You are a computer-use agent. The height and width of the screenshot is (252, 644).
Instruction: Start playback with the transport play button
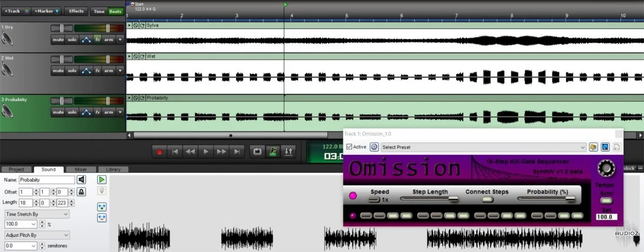click(x=206, y=152)
